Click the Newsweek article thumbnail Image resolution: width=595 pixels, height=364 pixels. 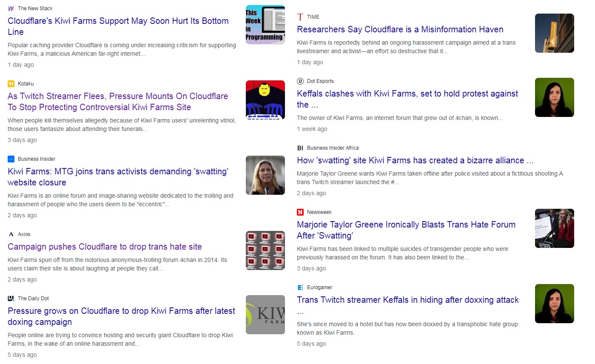click(x=555, y=228)
